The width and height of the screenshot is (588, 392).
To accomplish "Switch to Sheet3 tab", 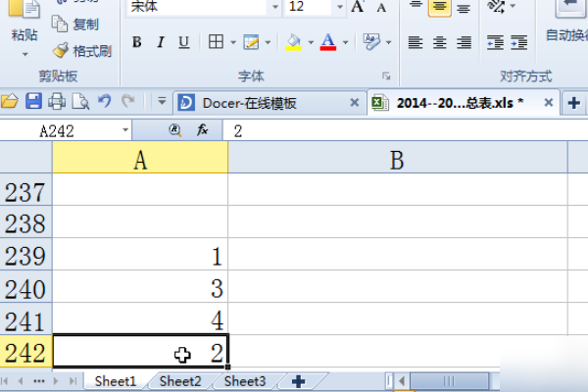I will [245, 381].
